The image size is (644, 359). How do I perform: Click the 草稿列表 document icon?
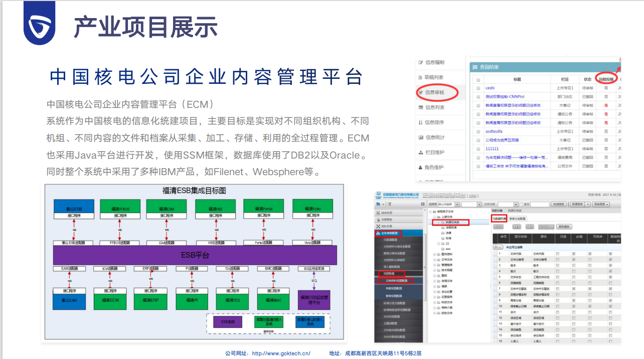click(x=421, y=77)
